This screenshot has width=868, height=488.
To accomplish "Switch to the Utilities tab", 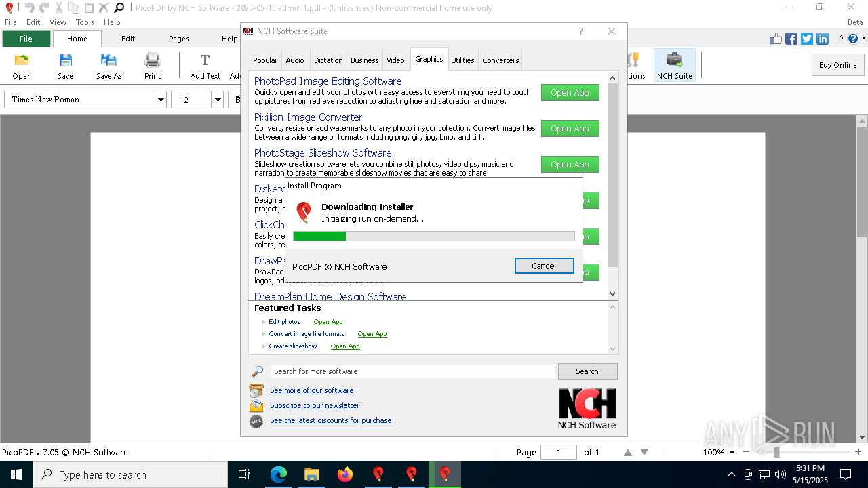I will tap(462, 60).
